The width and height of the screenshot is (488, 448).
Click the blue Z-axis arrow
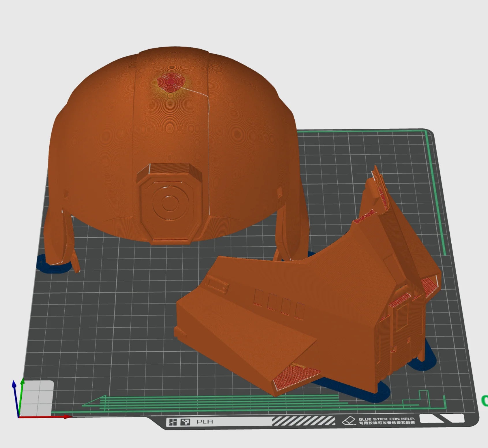[x=14, y=384]
